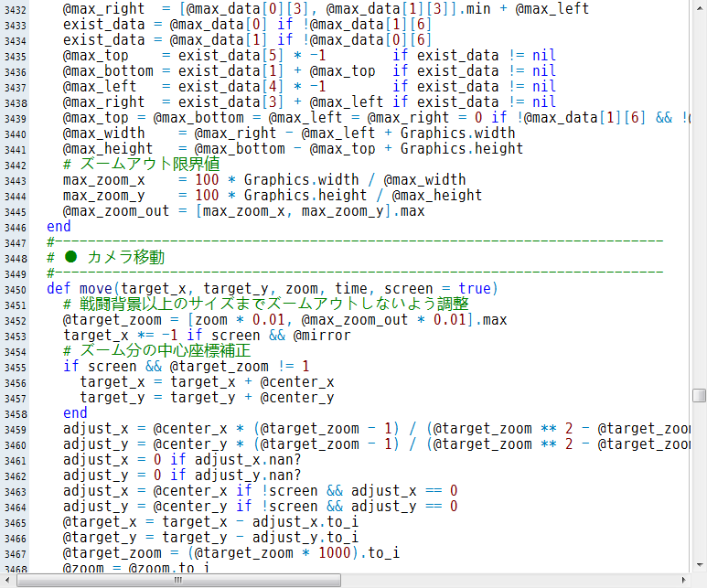Click '!screen' on line 3464
This screenshot has height=588, width=707.
pos(289,507)
